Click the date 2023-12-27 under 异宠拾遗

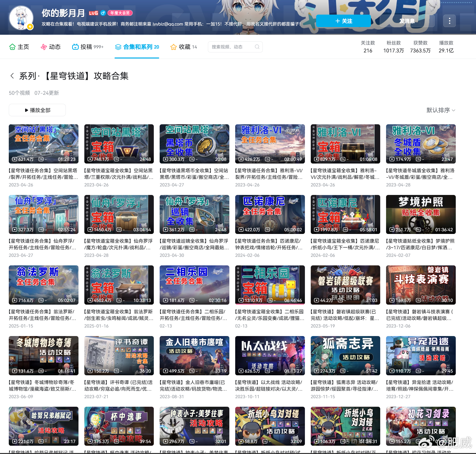398,396
